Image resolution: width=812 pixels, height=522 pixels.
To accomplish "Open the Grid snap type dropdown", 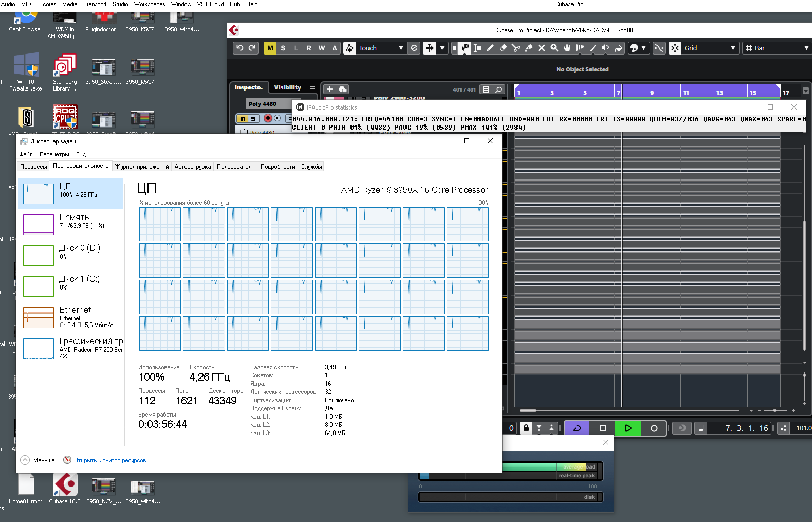I will (710, 48).
